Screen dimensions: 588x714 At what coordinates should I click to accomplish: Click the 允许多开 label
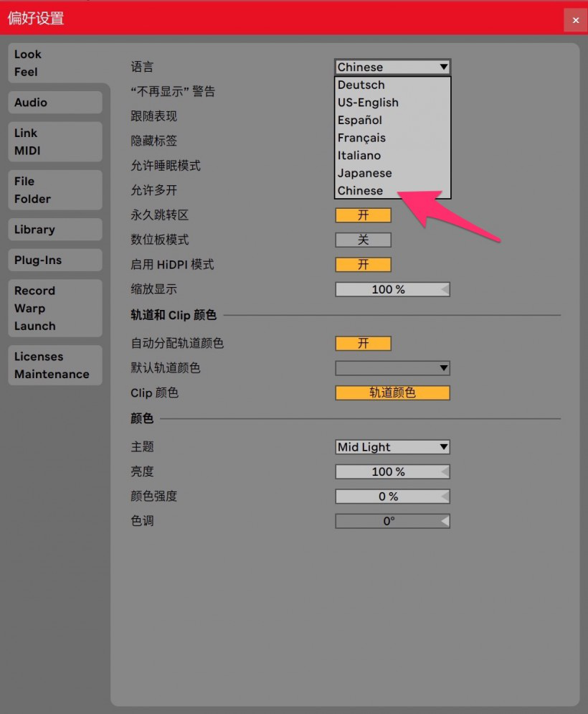154,190
